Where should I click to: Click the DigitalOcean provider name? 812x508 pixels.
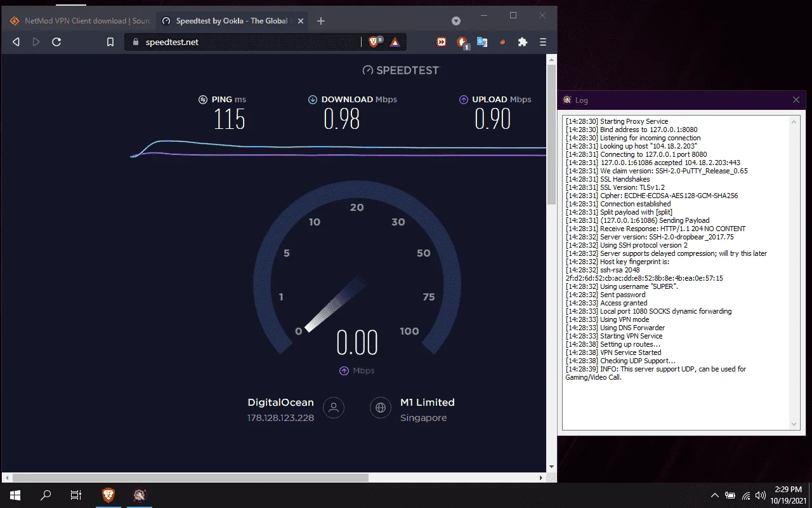pos(280,402)
